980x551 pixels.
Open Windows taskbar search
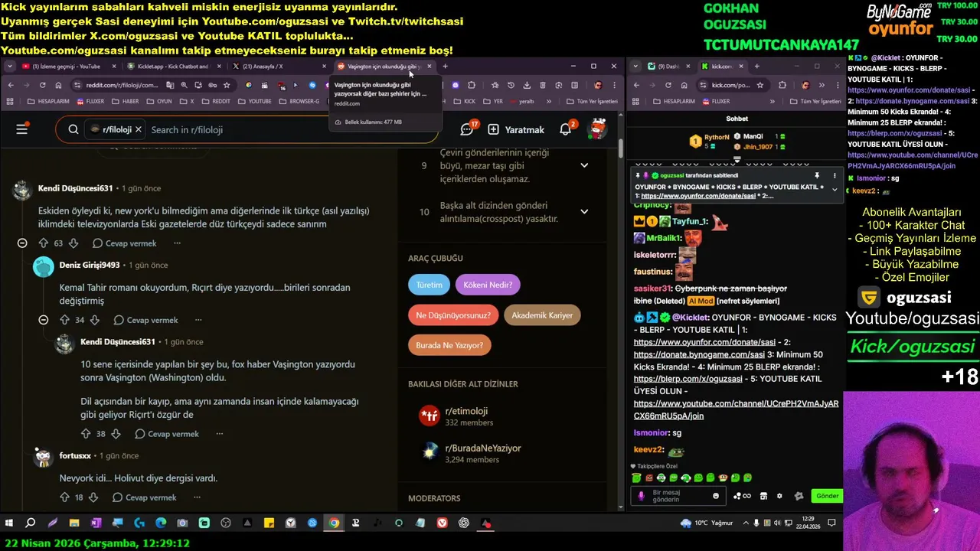31,523
